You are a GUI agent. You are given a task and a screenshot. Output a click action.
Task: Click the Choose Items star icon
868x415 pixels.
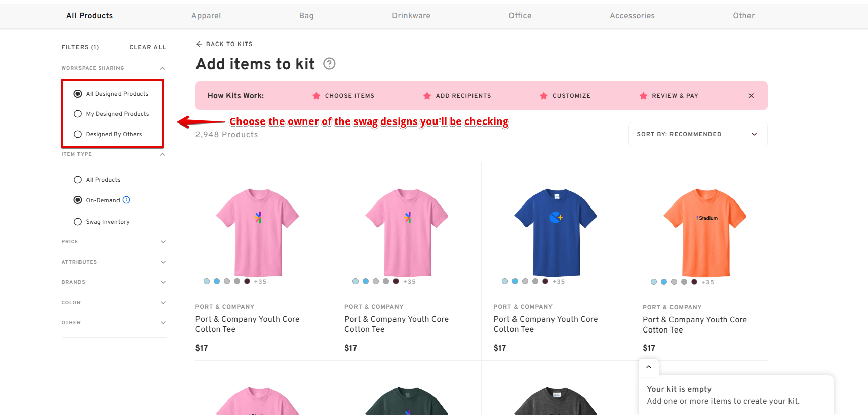pyautogui.click(x=317, y=96)
